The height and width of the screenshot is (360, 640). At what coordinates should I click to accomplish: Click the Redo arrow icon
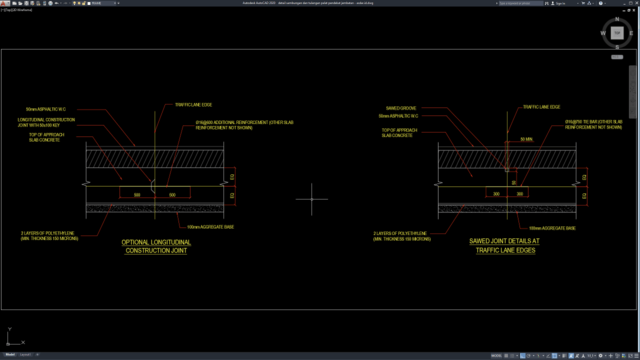[x=65, y=3]
